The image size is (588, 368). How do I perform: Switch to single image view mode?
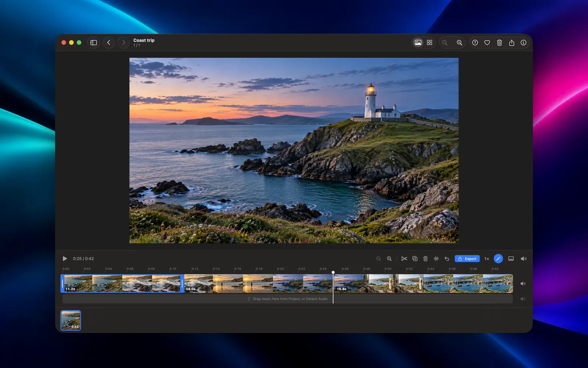[x=418, y=43]
